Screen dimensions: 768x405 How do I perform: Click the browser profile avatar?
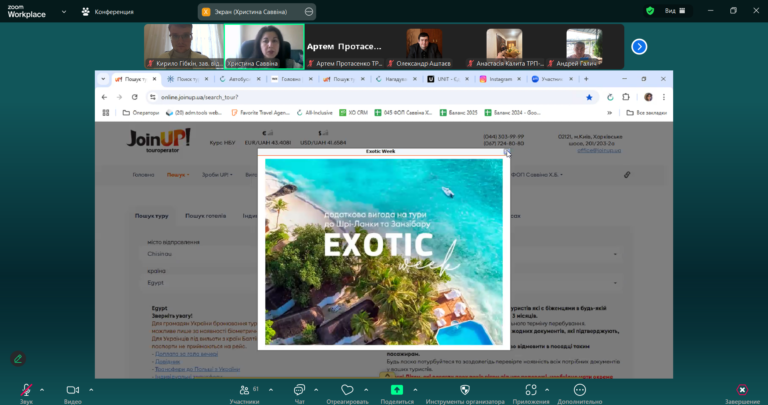pyautogui.click(x=648, y=97)
